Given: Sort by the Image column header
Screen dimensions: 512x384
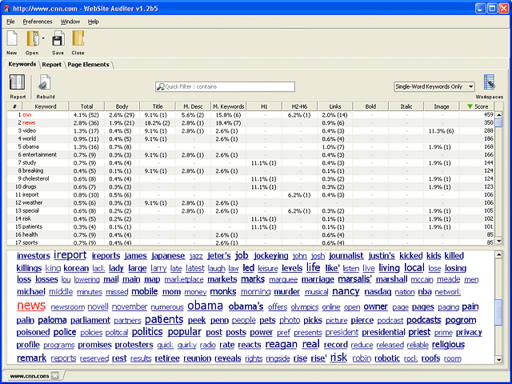Looking at the screenshot, I should click(441, 106).
